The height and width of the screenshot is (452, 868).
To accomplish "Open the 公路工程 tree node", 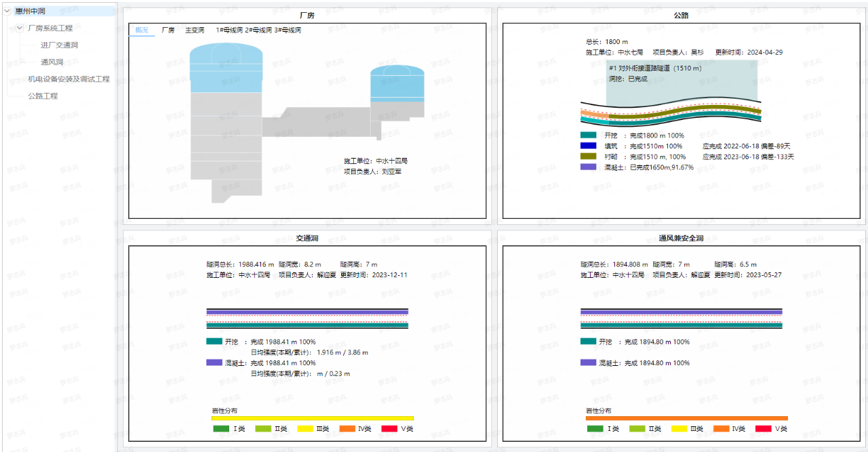I will [x=43, y=96].
